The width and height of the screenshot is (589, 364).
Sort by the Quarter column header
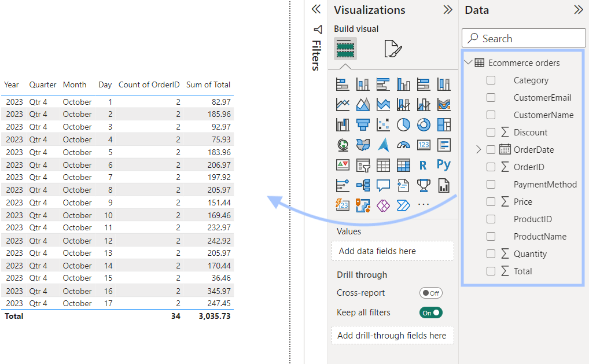click(43, 85)
